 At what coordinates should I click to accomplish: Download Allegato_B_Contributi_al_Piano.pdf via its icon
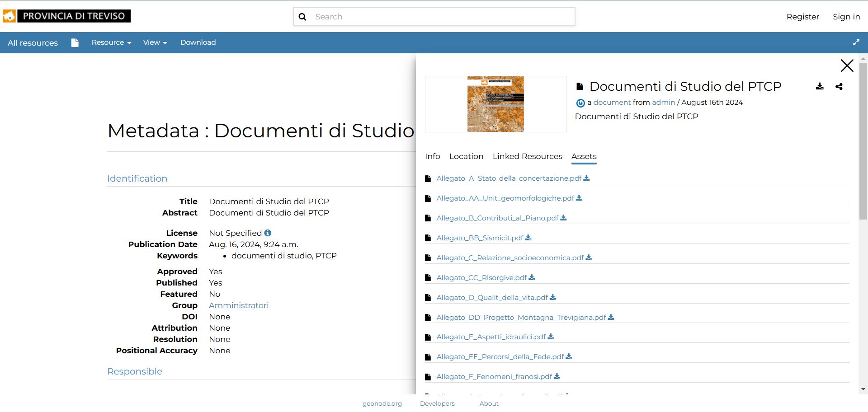pos(563,218)
